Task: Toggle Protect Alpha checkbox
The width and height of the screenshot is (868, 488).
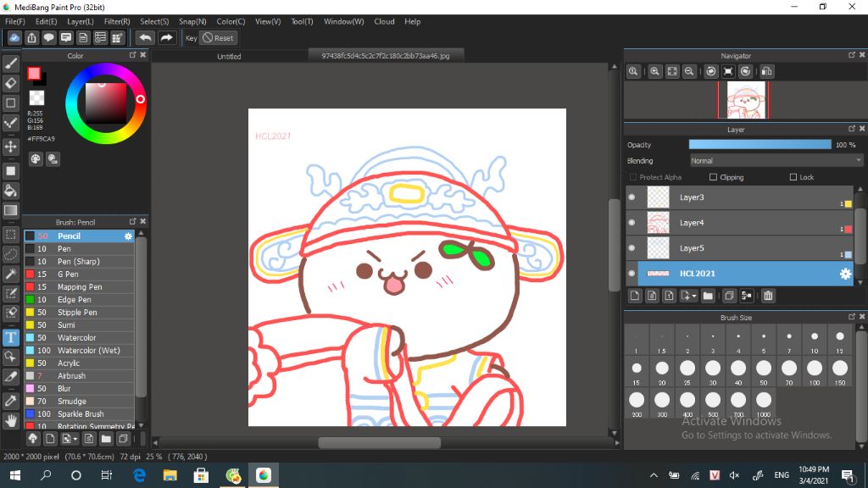Action: pyautogui.click(x=633, y=177)
